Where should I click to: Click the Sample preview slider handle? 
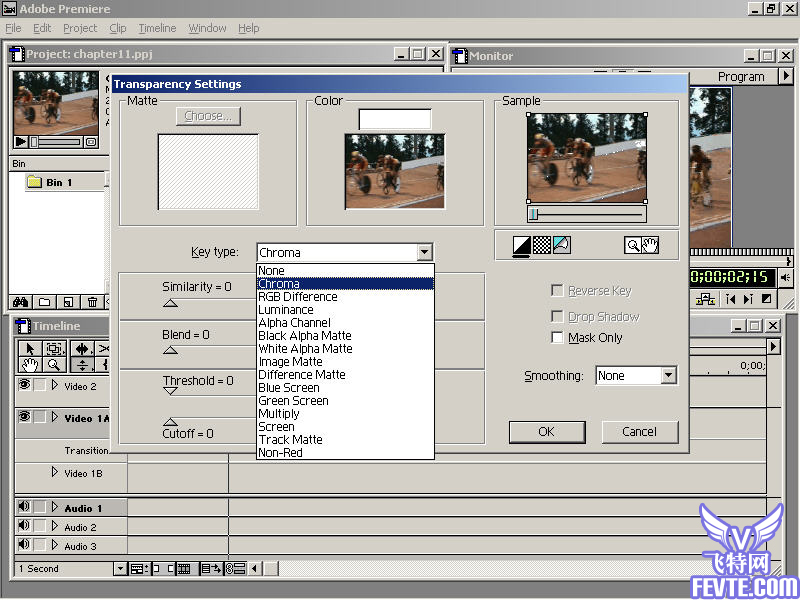(534, 214)
